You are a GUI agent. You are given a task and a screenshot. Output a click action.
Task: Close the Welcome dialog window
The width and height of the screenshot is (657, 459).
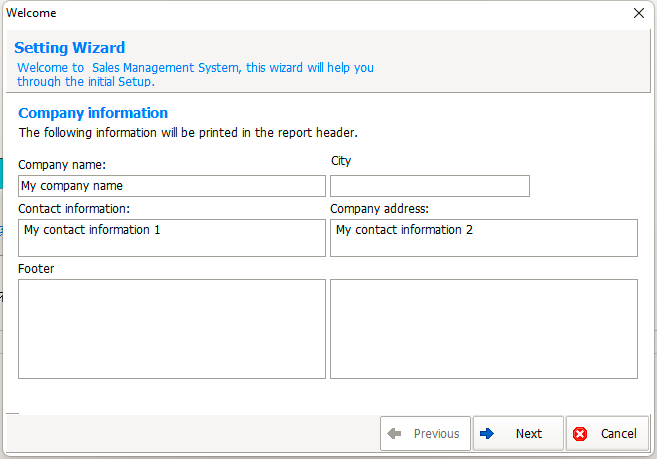(x=639, y=13)
